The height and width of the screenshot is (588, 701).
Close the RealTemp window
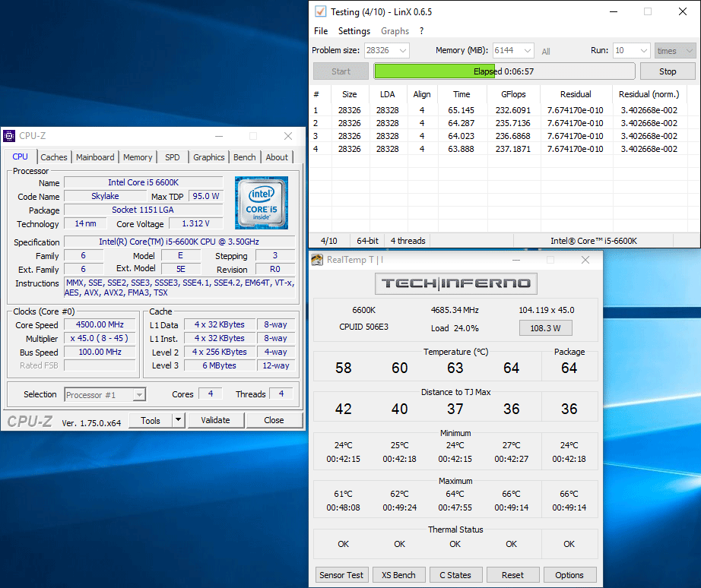tap(585, 260)
